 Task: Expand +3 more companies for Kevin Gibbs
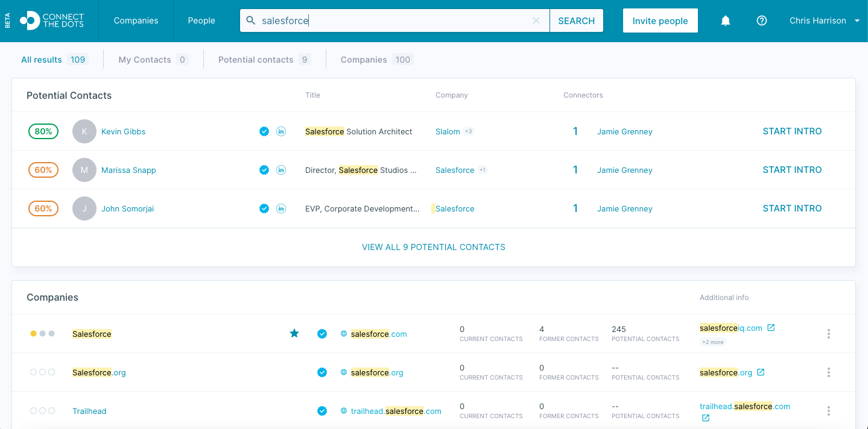pos(469,131)
